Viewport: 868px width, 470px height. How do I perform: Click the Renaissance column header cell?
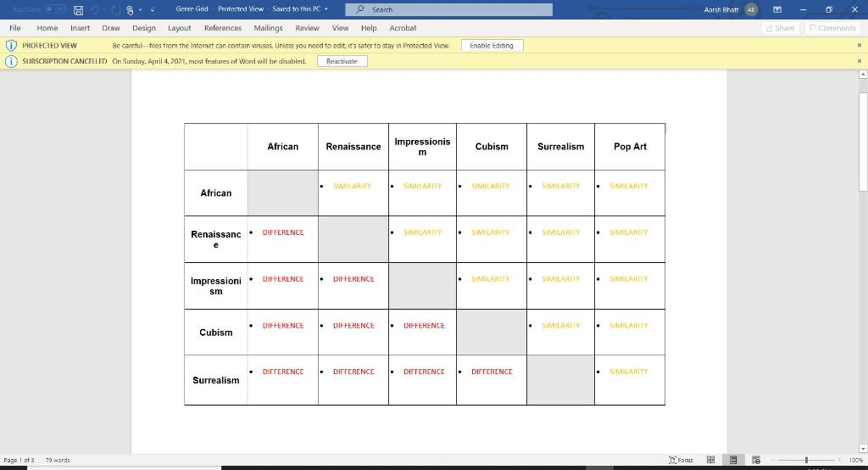pos(353,146)
